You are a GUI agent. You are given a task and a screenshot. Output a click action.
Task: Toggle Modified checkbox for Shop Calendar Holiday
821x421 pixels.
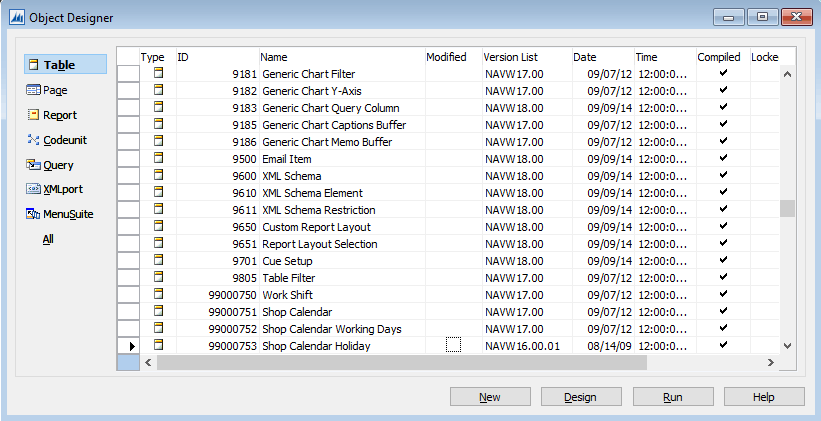click(453, 346)
